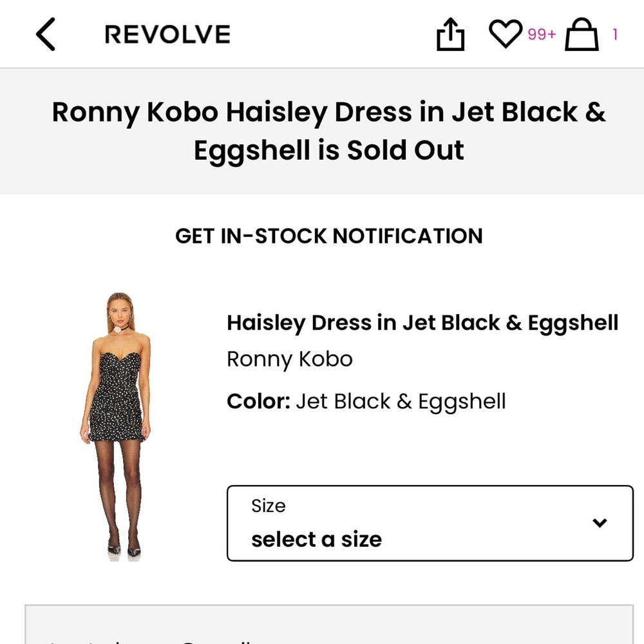Open the select a size menu
This screenshot has width=644, height=644.
point(317,539)
